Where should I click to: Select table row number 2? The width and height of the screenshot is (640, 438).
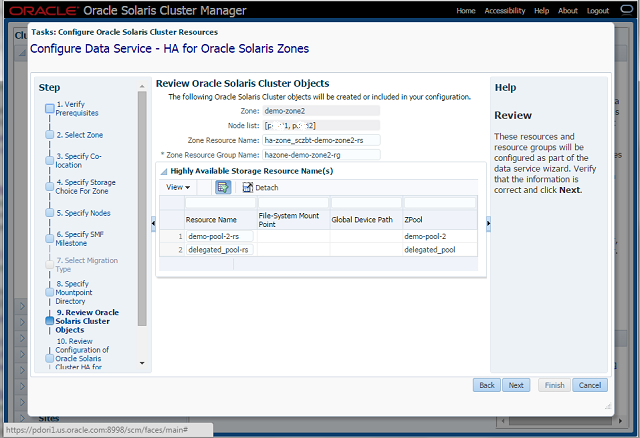click(172, 250)
